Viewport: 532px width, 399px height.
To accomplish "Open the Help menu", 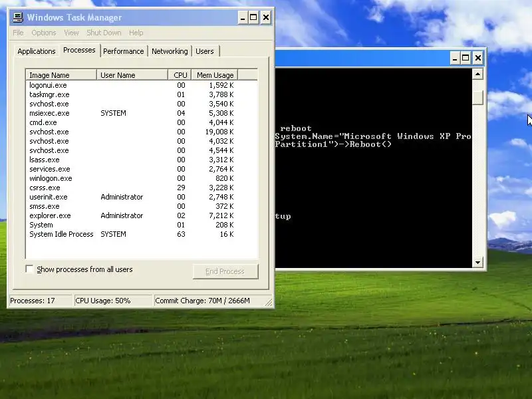I will [136, 33].
